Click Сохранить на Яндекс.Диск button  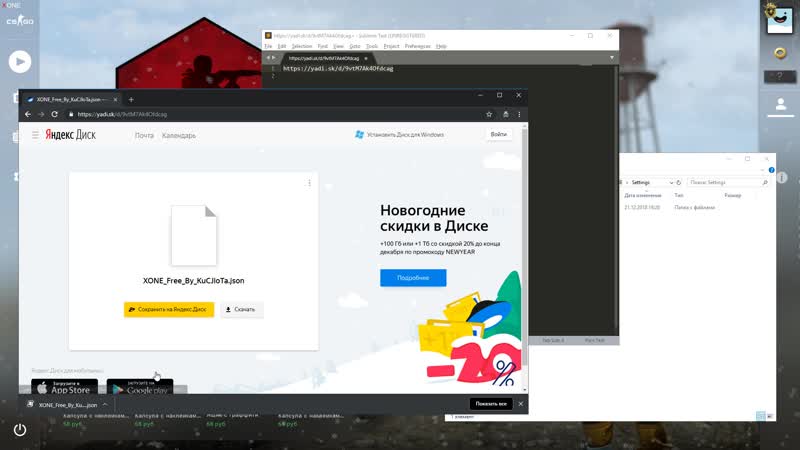pos(169,309)
